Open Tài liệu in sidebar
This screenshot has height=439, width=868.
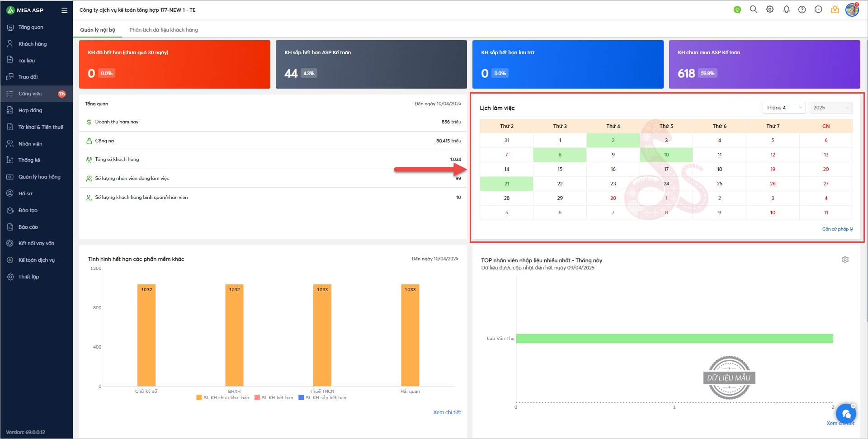coord(36,61)
